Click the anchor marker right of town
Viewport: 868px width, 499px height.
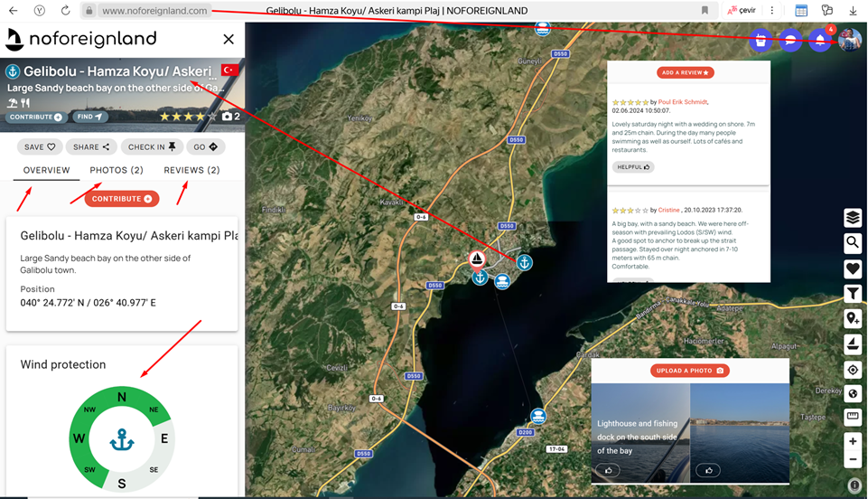pyautogui.click(x=524, y=262)
